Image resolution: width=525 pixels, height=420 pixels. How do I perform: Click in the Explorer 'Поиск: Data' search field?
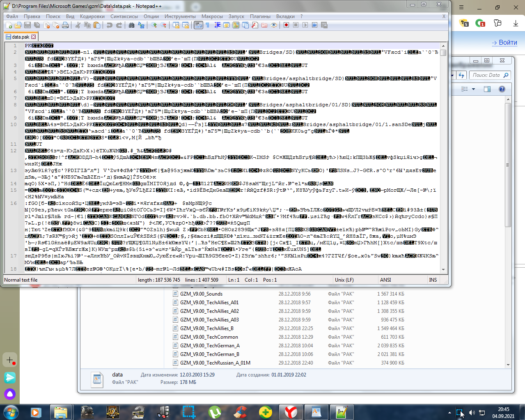[490, 75]
